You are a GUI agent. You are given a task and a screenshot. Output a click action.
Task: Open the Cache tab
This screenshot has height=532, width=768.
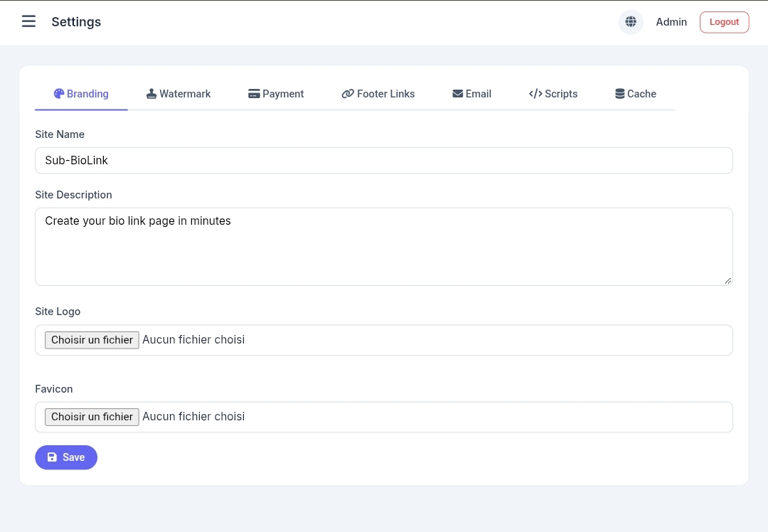(636, 94)
